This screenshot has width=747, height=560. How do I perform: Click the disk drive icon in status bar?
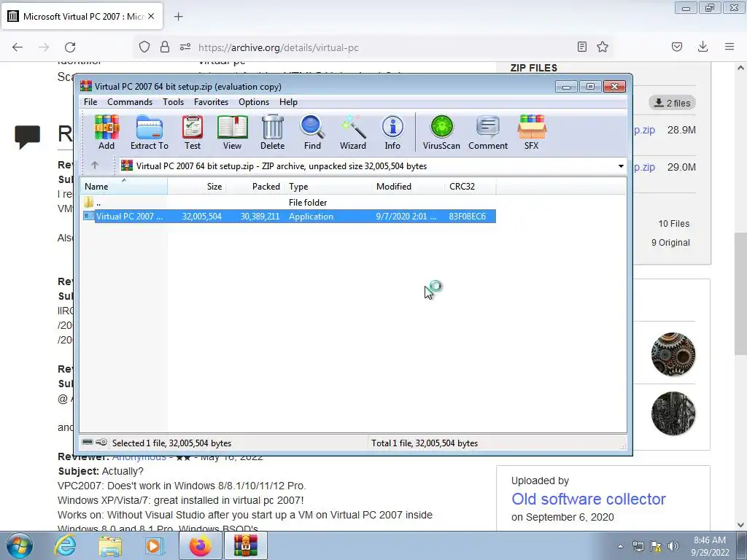(88, 443)
